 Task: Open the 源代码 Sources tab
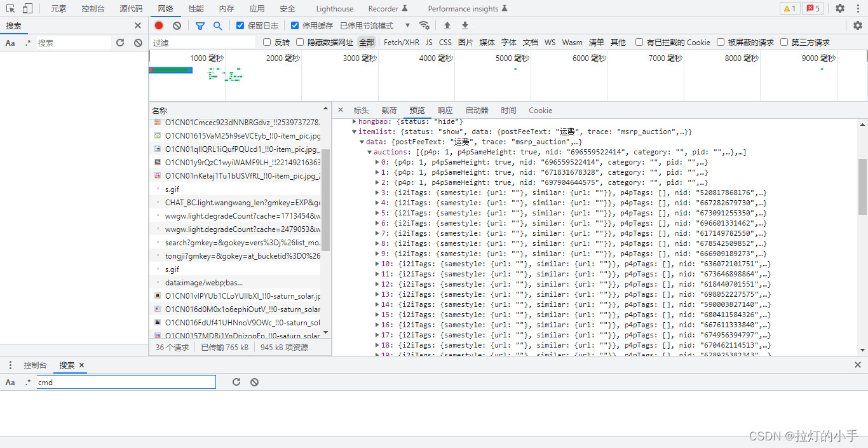[131, 8]
